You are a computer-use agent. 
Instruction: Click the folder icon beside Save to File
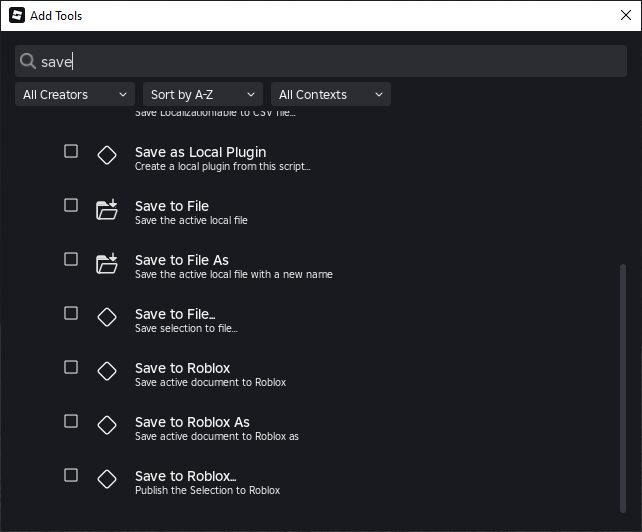(x=107, y=209)
